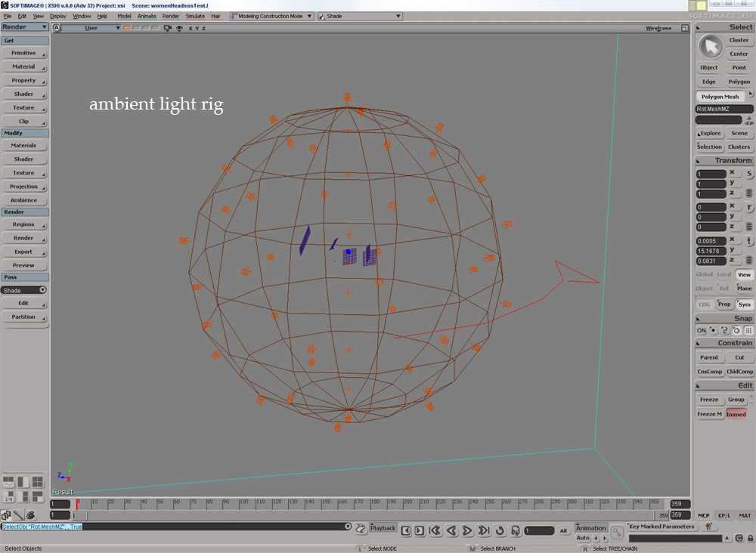This screenshot has height=553, width=756.
Task: Expand the command history dropdown arrow
Action: click(x=348, y=527)
